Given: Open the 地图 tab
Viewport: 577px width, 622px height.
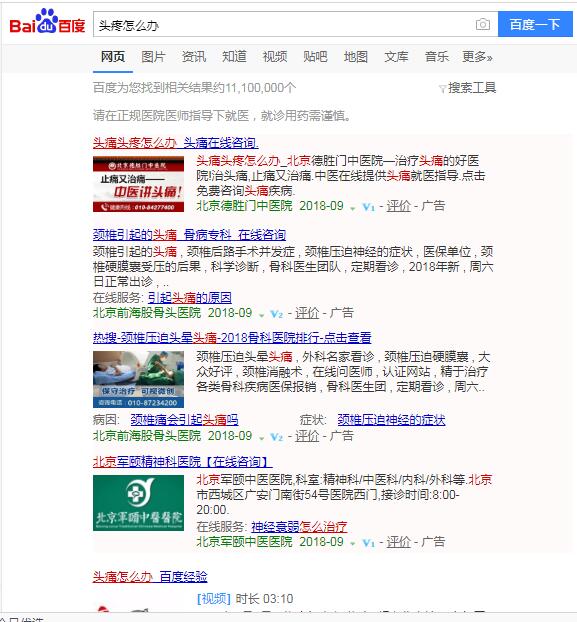Looking at the screenshot, I should pos(356,57).
